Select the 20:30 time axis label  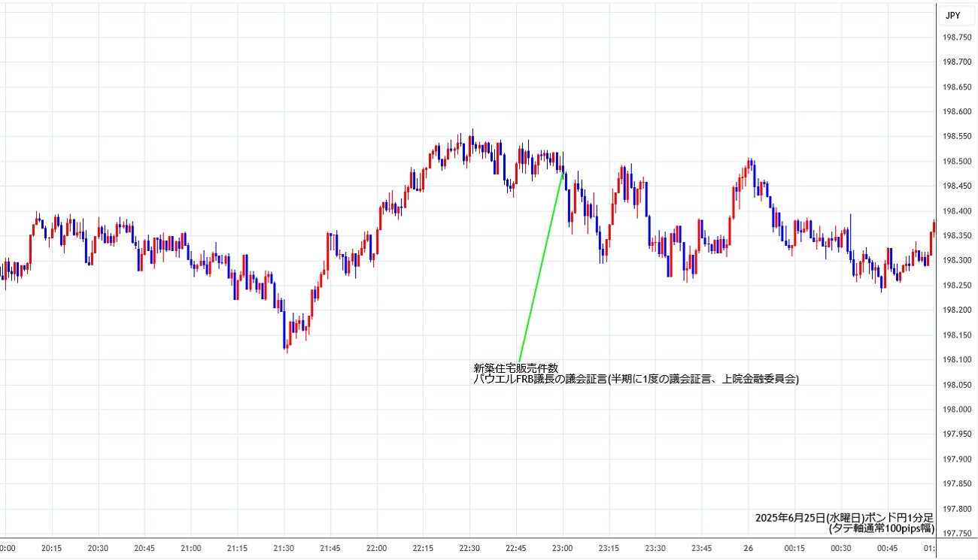click(x=99, y=549)
